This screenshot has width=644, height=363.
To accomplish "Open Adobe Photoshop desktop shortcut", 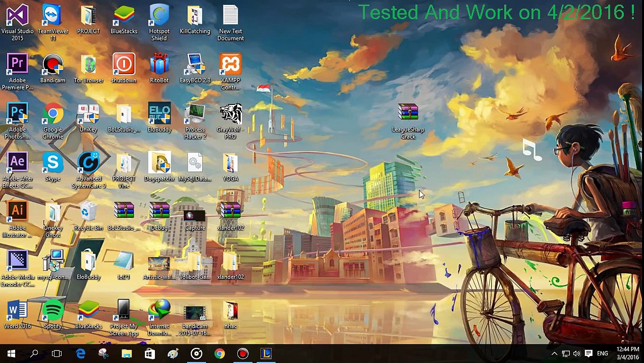I will click(17, 121).
